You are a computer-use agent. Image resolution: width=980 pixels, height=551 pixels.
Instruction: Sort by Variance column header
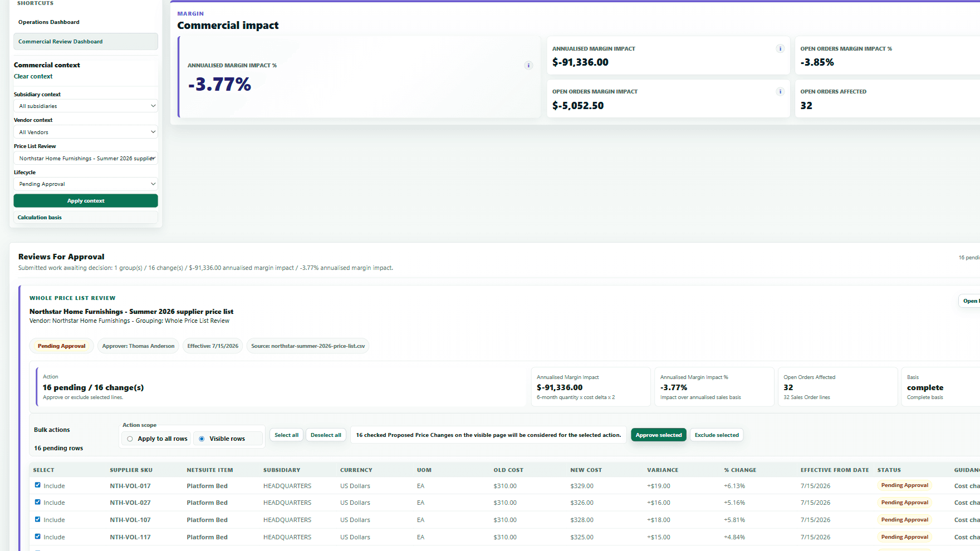coord(663,470)
